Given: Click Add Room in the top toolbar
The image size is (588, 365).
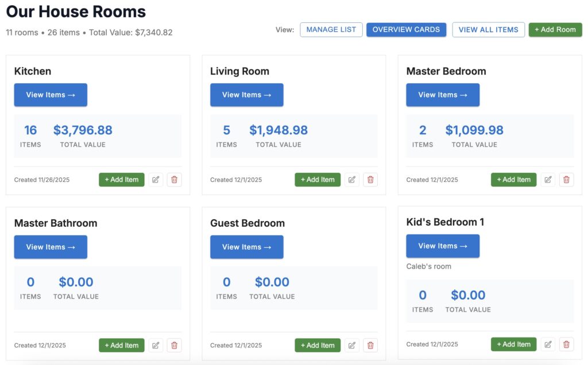Looking at the screenshot, I should tap(555, 29).
